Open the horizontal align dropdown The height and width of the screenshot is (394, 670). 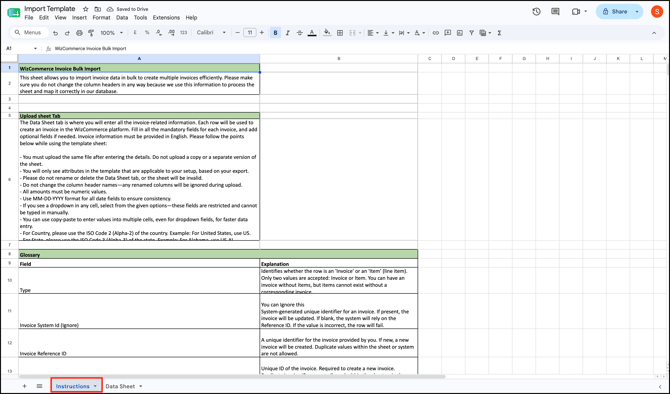point(373,33)
